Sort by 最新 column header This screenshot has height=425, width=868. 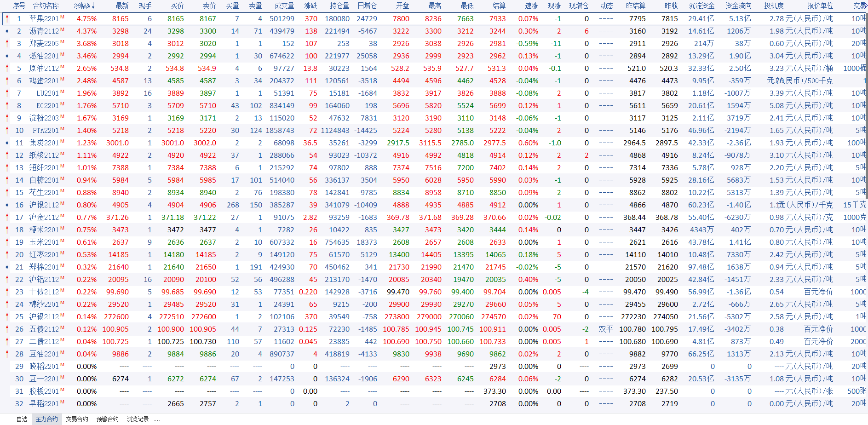(x=122, y=6)
